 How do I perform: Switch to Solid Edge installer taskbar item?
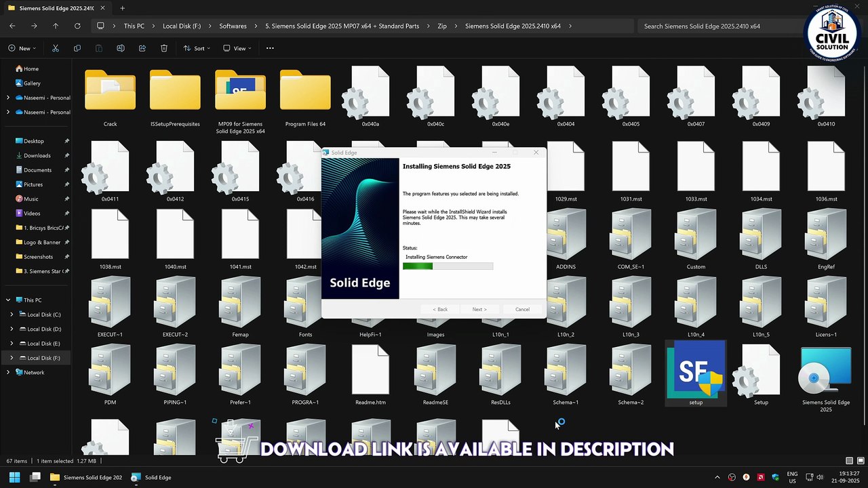tap(151, 477)
